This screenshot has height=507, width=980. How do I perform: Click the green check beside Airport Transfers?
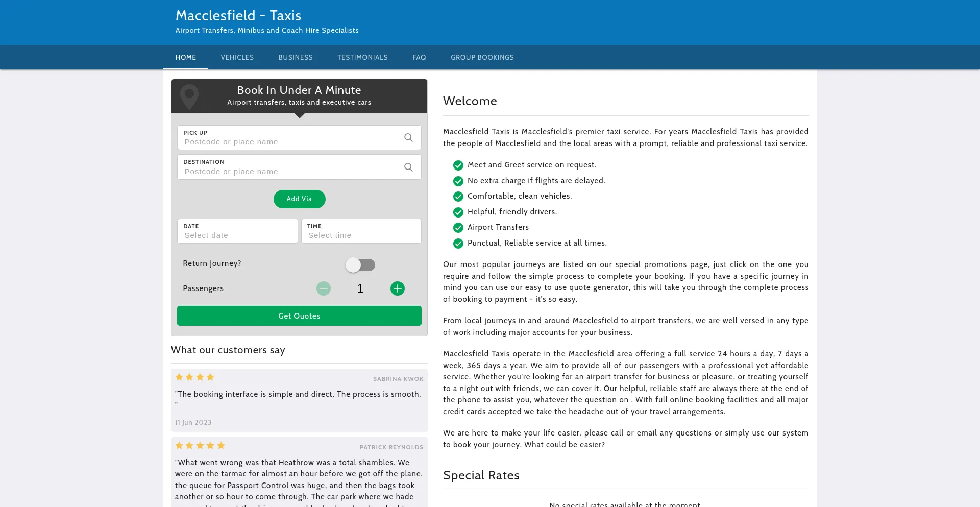(458, 228)
